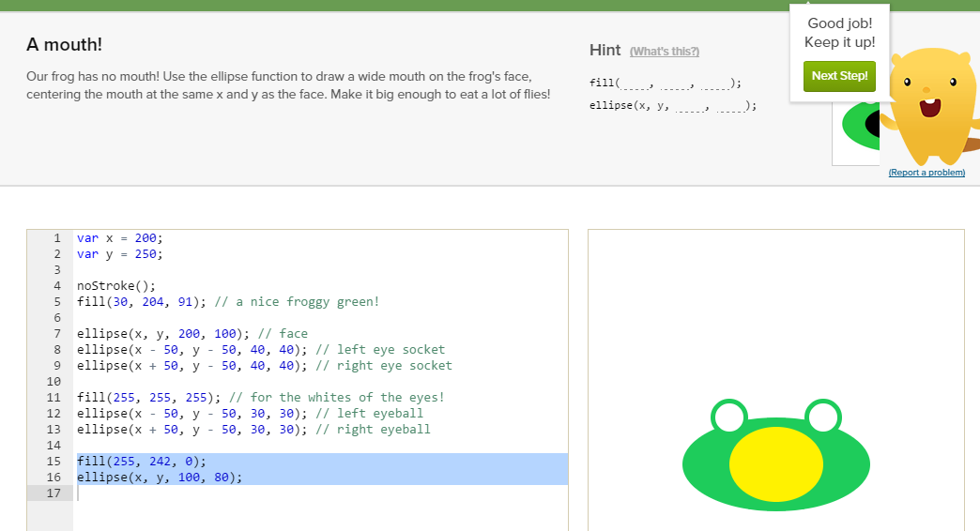The width and height of the screenshot is (980, 531).
Task: Click the '// left eyeball' comment
Action: pos(369,414)
